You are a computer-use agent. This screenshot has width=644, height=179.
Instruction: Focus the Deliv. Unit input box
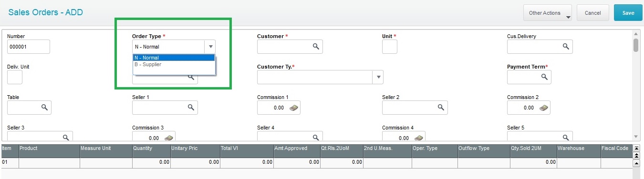(x=15, y=77)
